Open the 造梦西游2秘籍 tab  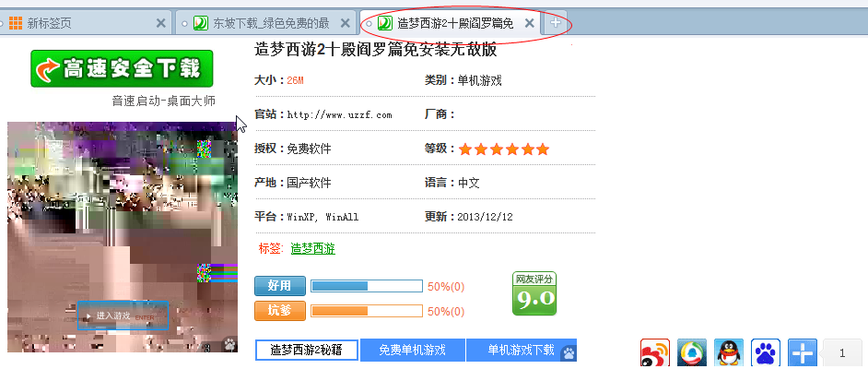(x=306, y=351)
